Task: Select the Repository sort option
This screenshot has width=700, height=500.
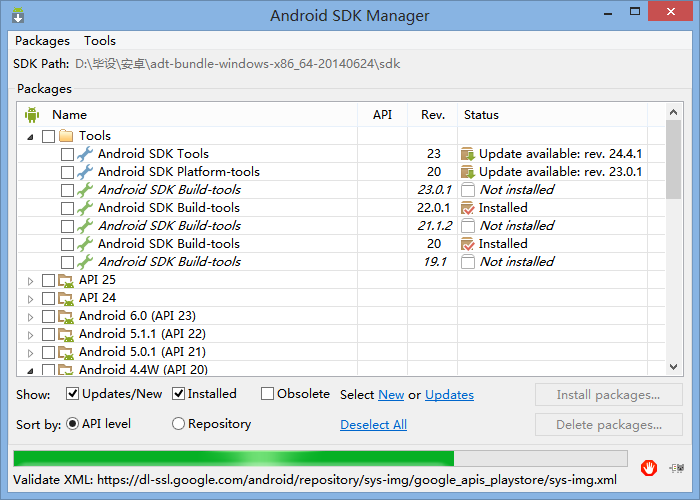Action: [x=179, y=424]
